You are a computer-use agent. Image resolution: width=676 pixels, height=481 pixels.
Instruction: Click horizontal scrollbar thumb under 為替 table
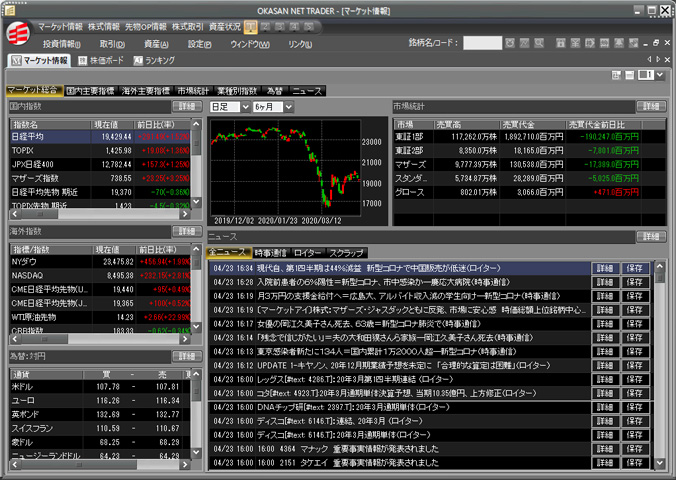coord(79,465)
